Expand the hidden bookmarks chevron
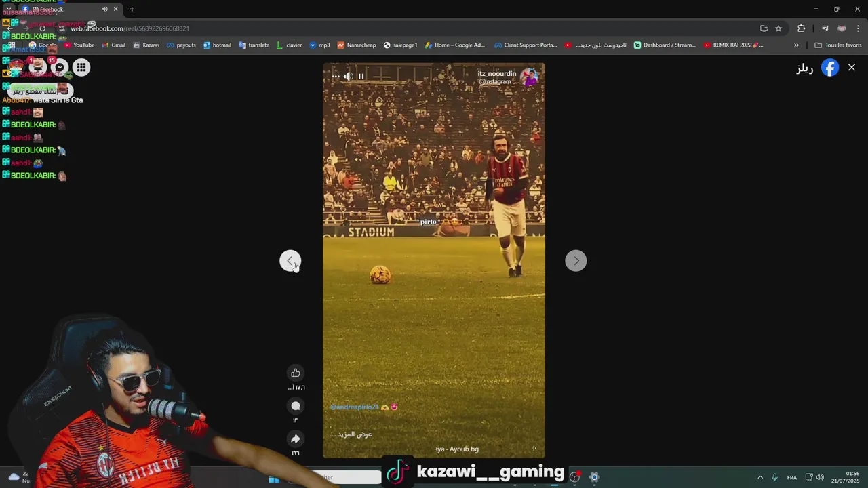The image size is (868, 488). click(796, 45)
